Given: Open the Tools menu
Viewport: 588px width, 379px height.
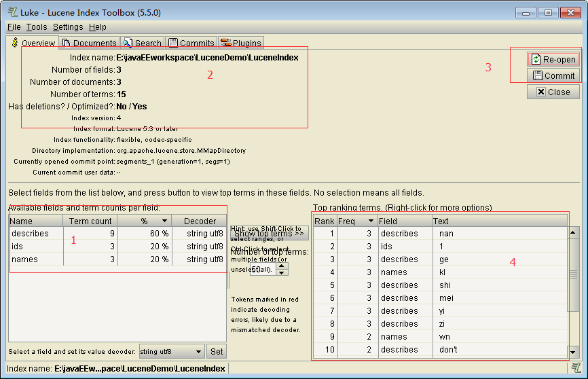Looking at the screenshot, I should [37, 27].
